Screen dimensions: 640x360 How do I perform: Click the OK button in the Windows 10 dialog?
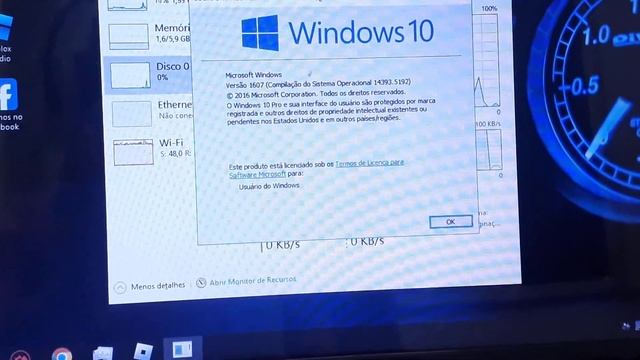pyautogui.click(x=451, y=222)
